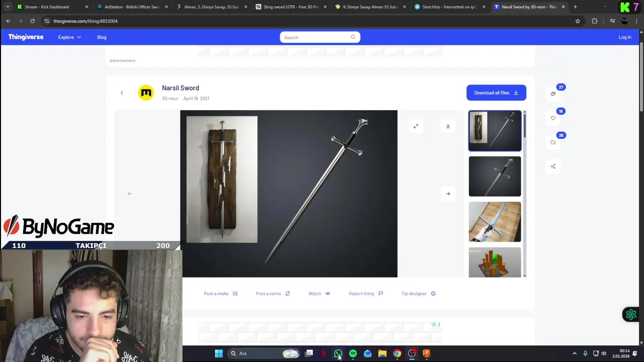This screenshot has height=362, width=644.
Task: Open the floating green assistant icon
Action: 631,315
